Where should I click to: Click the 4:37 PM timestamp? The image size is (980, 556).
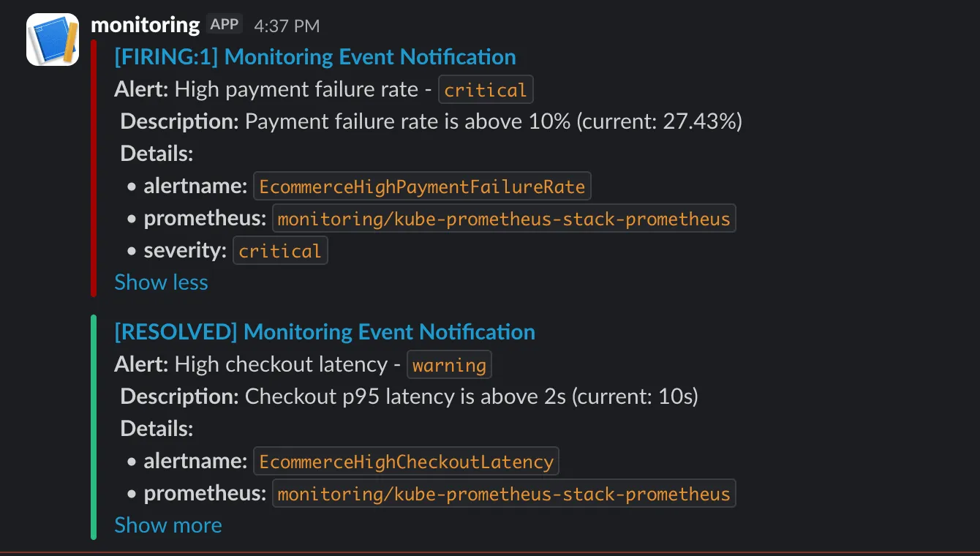(286, 26)
